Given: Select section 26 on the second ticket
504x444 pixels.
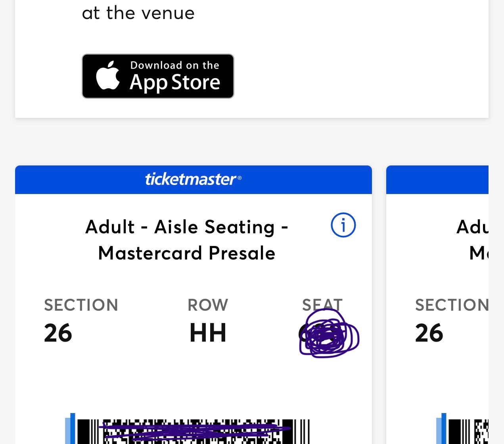Looking at the screenshot, I should 429,333.
